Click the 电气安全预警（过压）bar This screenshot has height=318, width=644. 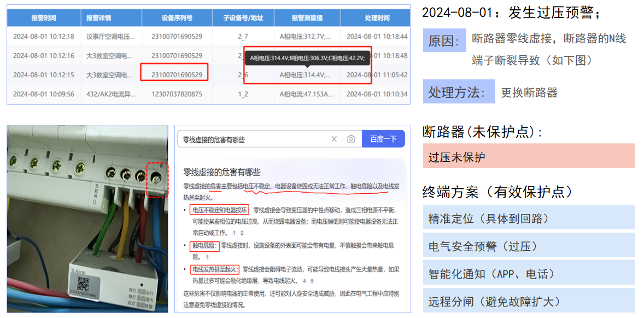(x=529, y=245)
